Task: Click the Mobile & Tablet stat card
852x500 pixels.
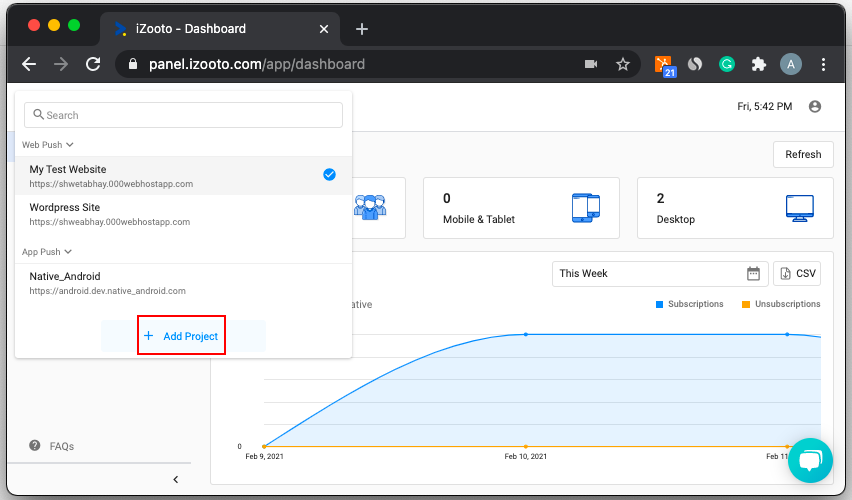Action: [521, 208]
